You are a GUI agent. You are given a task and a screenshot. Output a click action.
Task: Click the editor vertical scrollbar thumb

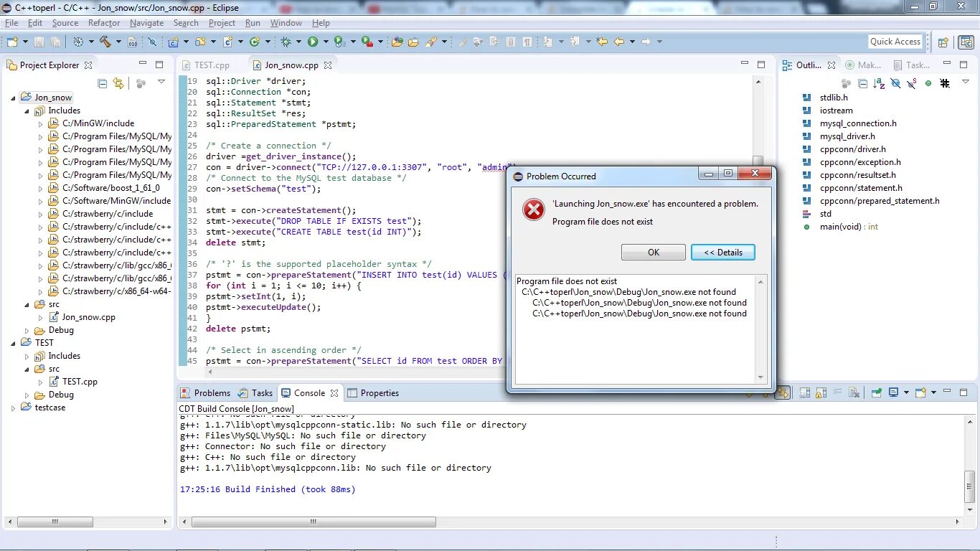[x=758, y=161]
